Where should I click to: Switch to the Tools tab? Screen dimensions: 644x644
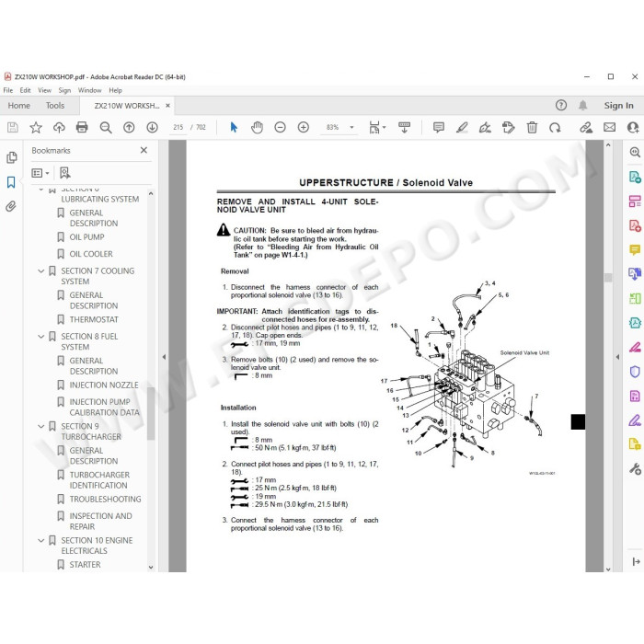[55, 106]
